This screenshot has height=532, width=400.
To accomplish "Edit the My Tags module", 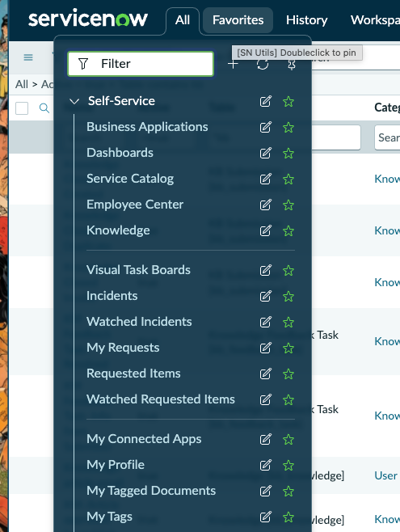I will 265,517.
